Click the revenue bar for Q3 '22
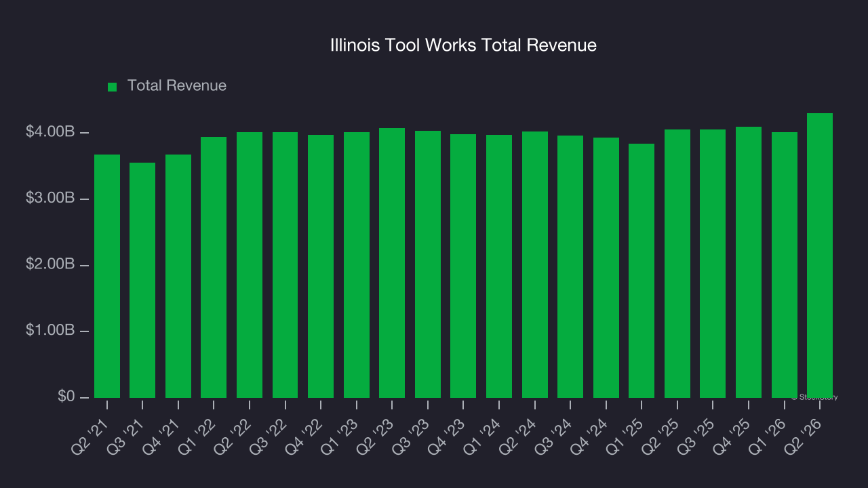The width and height of the screenshot is (868, 488). pos(285,265)
